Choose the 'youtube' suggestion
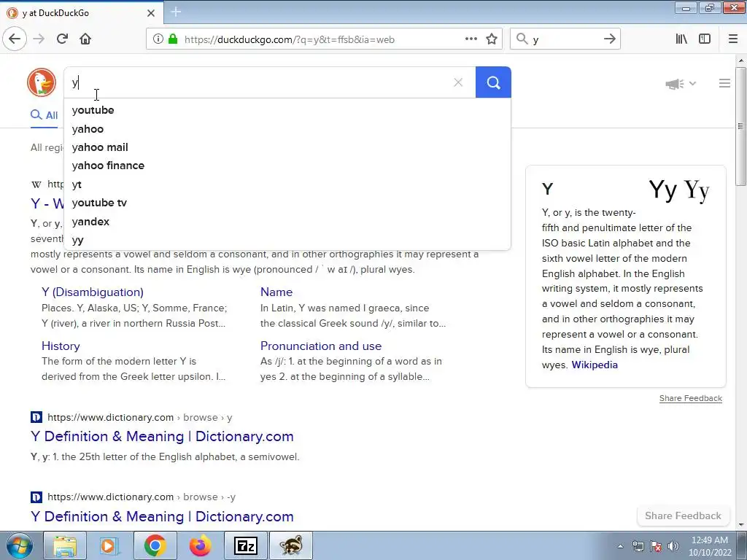Viewport: 747px width, 560px height. coord(287,110)
